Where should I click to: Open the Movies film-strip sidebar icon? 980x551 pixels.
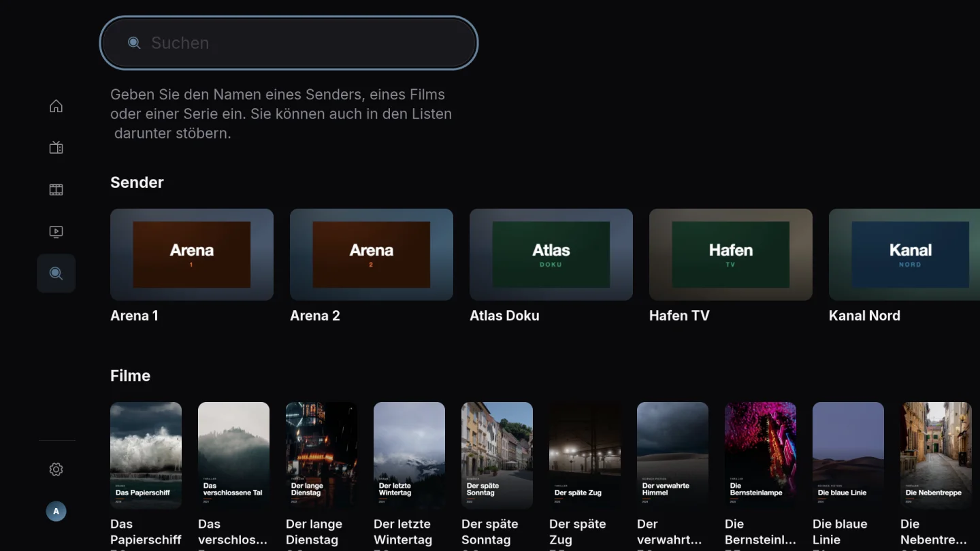(x=56, y=190)
